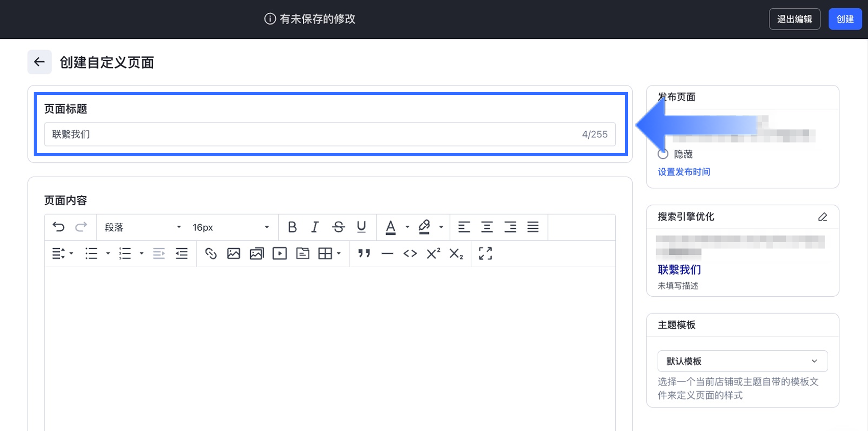The width and height of the screenshot is (868, 431).
Task: Align text right
Action: [510, 227]
